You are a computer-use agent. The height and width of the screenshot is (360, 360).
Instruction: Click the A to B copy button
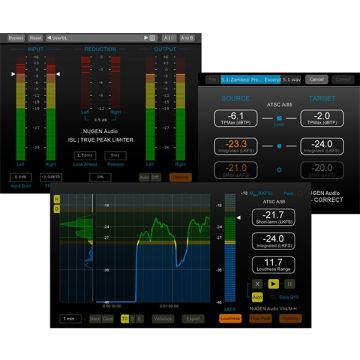[x=187, y=38]
